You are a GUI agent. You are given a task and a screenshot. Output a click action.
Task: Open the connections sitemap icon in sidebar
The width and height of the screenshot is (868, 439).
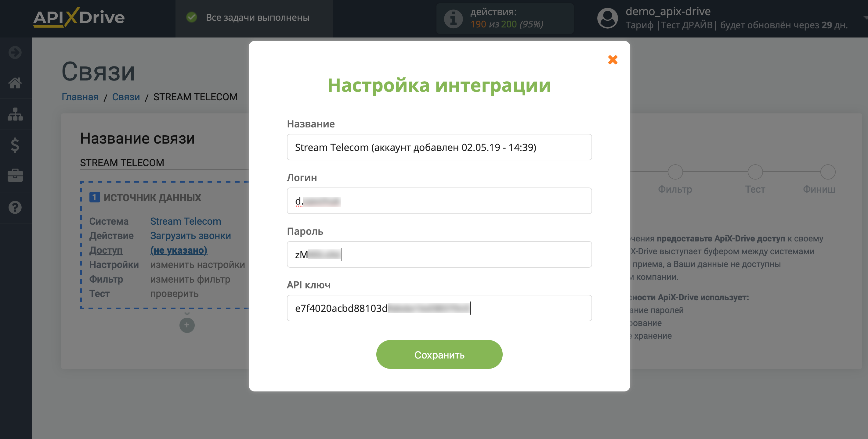pos(15,114)
